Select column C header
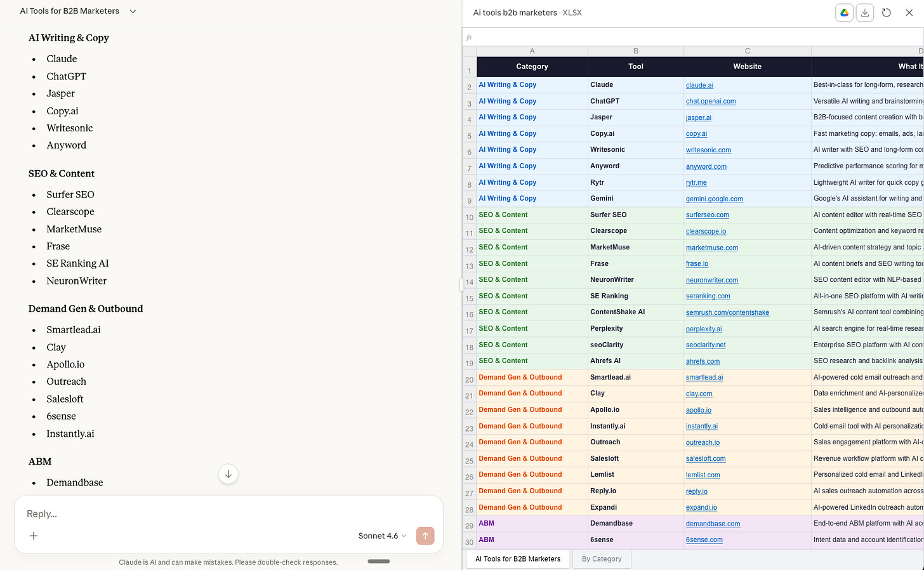This screenshot has height=570, width=924. click(x=748, y=51)
